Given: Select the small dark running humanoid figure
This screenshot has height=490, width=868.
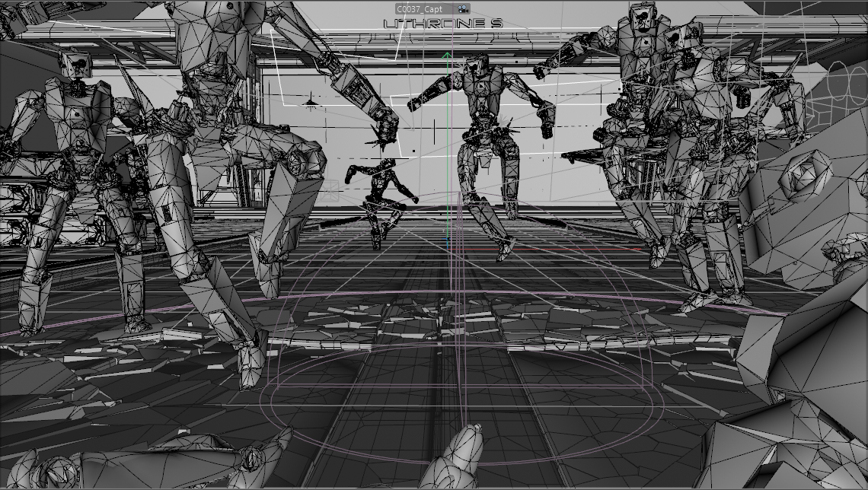Looking at the screenshot, I should tap(381, 202).
